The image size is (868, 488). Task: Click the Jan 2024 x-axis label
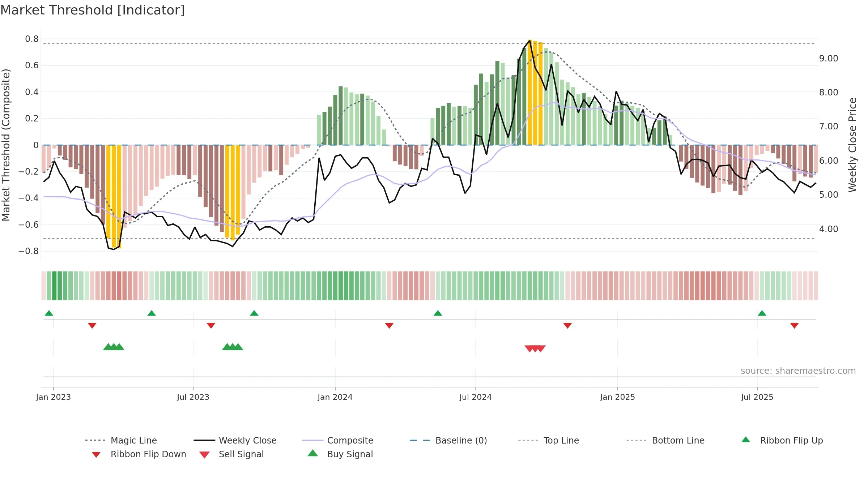[x=335, y=397]
